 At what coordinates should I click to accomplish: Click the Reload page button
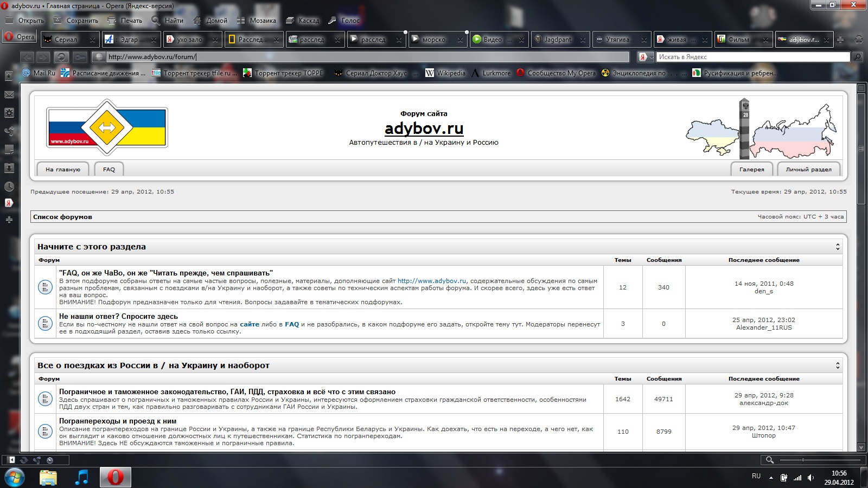[x=61, y=57]
